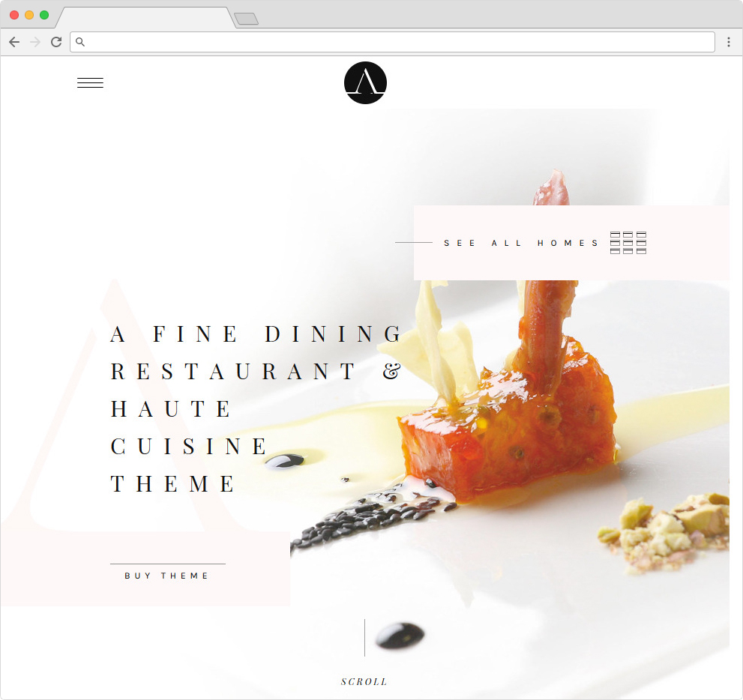Viewport: 743px width, 700px height.
Task: Click the red close window button
Action: 14,15
